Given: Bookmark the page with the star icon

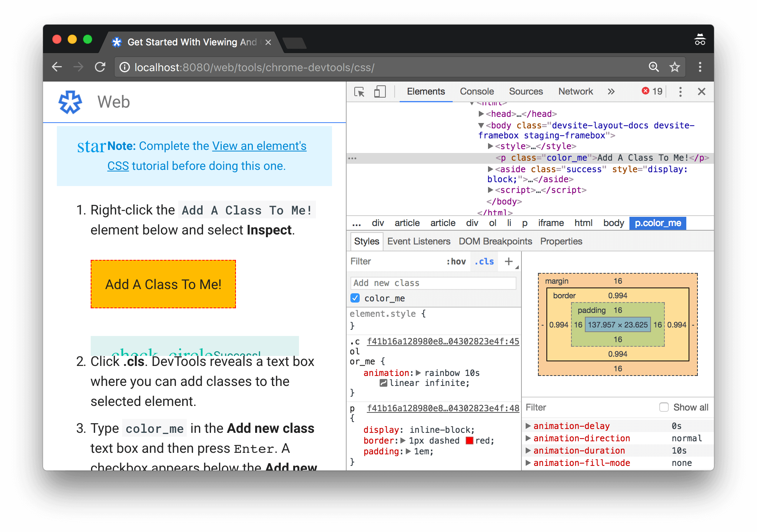Looking at the screenshot, I should [x=674, y=67].
